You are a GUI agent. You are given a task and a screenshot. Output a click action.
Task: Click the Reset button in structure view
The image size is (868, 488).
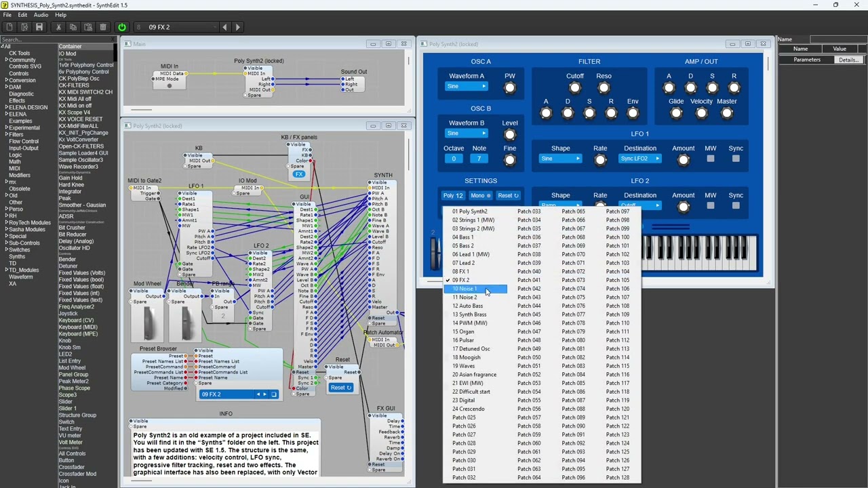[340, 388]
